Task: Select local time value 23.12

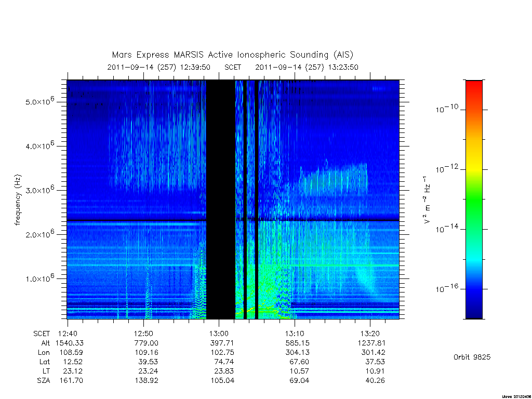Action: point(73,371)
